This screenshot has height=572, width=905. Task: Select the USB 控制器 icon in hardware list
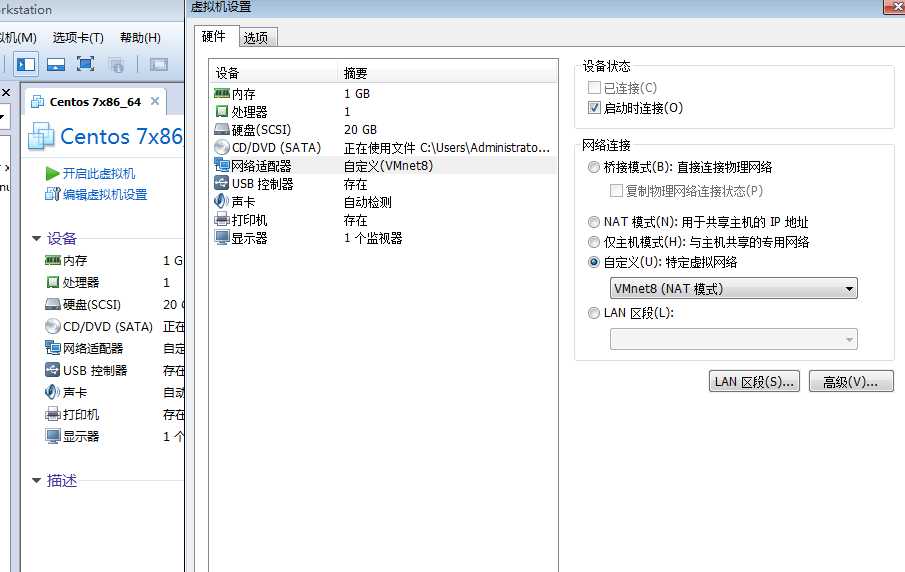pyautogui.click(x=222, y=184)
